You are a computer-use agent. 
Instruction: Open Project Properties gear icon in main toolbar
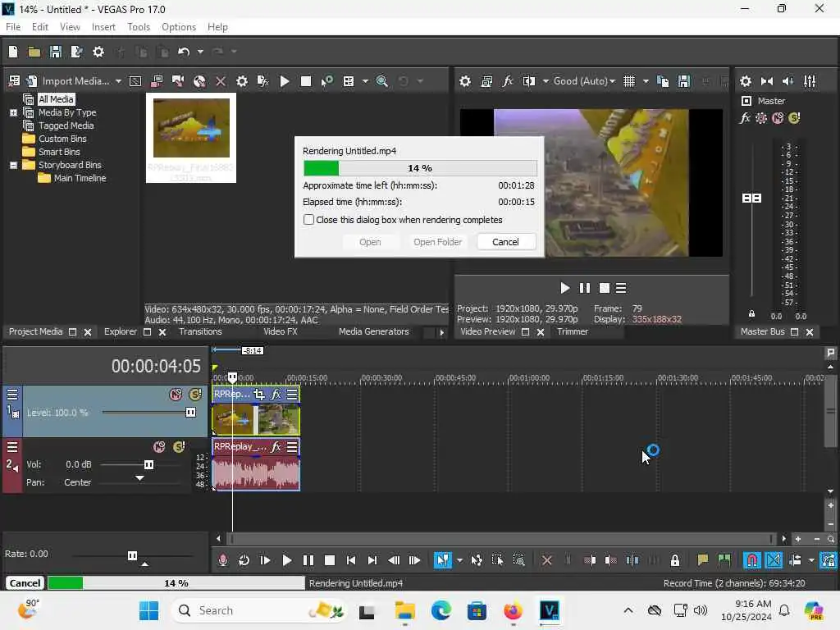click(98, 52)
